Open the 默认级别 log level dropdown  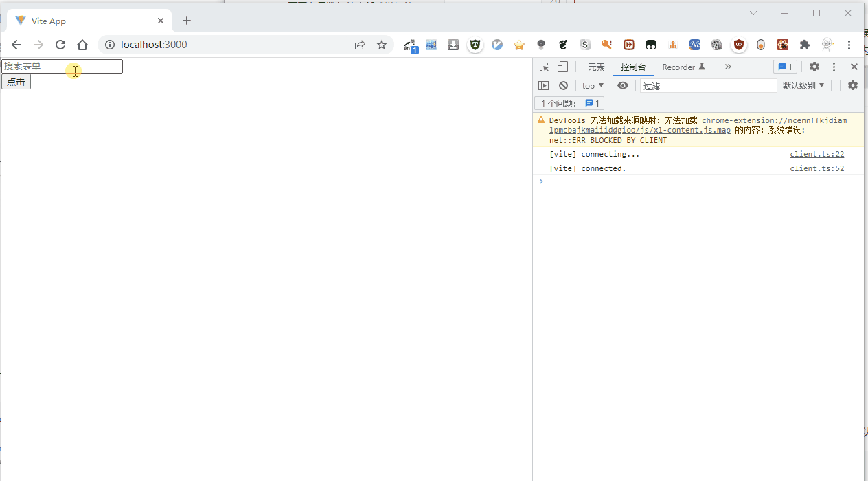tap(803, 86)
